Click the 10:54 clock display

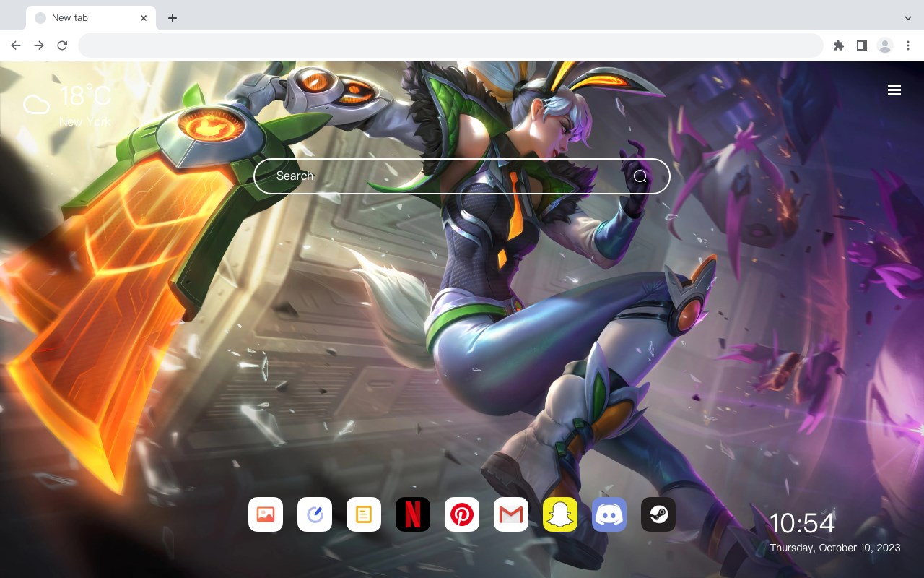[802, 523]
